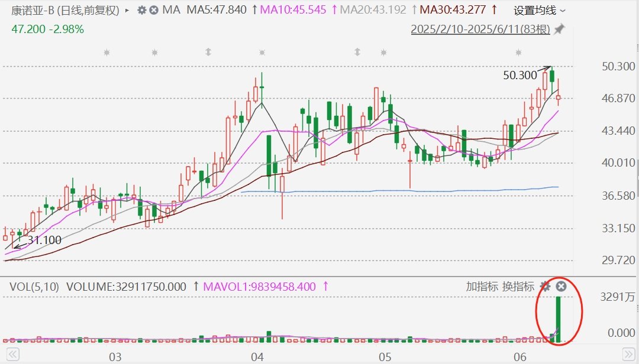This screenshot has height=364, width=639.
Task: Click 加指标 to add an indicator
Action: point(482,287)
